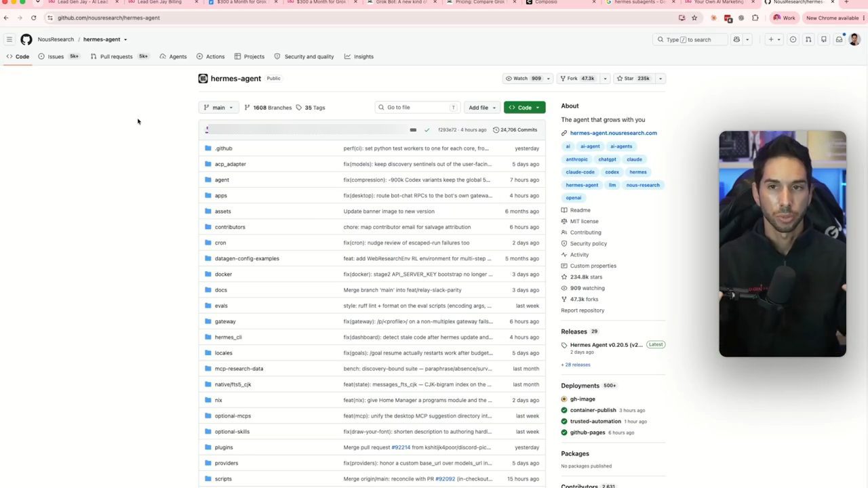This screenshot has width=868, height=488.
Task: Click the Go to file search field
Action: [418, 107]
